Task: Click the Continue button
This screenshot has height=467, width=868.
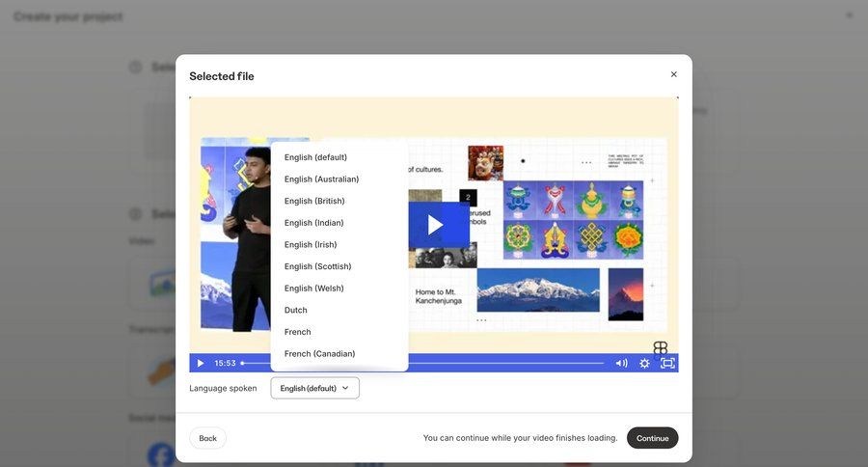Action: click(652, 438)
